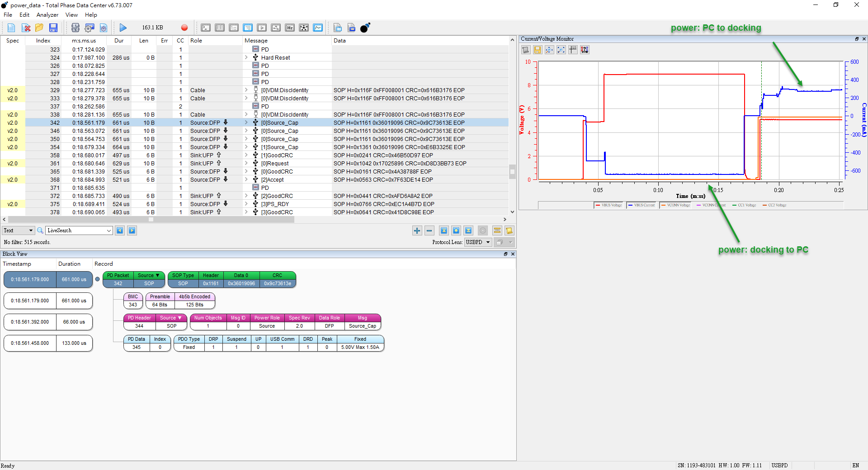Click the Save Capture floppy disk icon

coord(53,28)
